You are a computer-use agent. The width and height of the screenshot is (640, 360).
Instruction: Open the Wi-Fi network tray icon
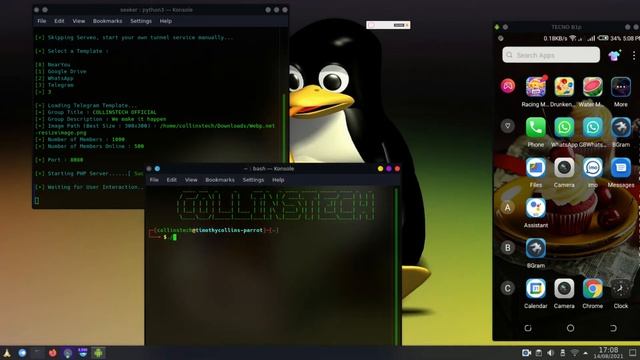click(574, 353)
